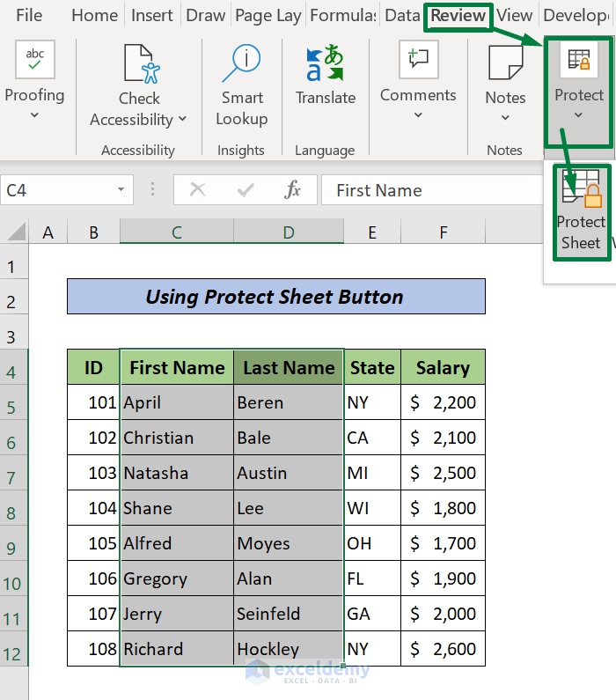This screenshot has height=700, width=616.
Task: Expand the Proofing dropdown arrow
Action: 34,115
